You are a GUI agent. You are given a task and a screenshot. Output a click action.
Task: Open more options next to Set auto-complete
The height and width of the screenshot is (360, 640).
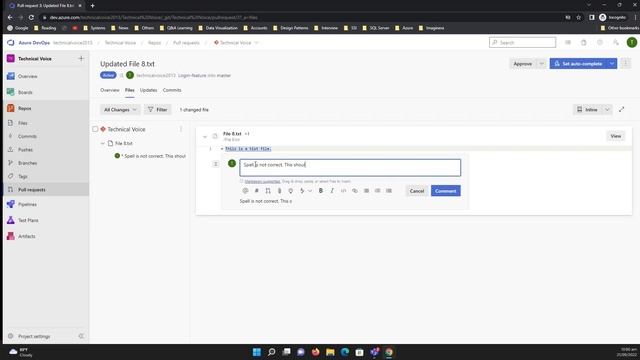click(625, 64)
